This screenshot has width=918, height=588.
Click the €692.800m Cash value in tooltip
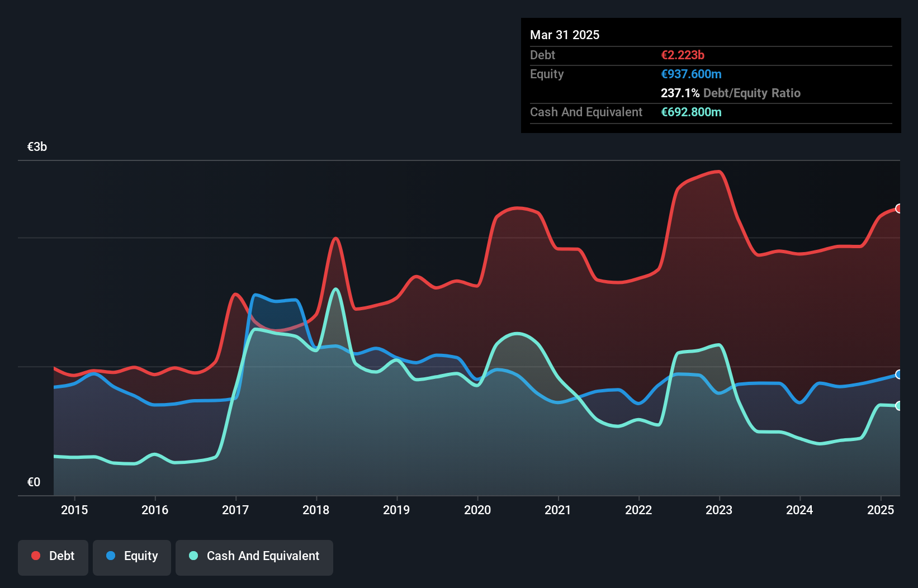click(691, 112)
